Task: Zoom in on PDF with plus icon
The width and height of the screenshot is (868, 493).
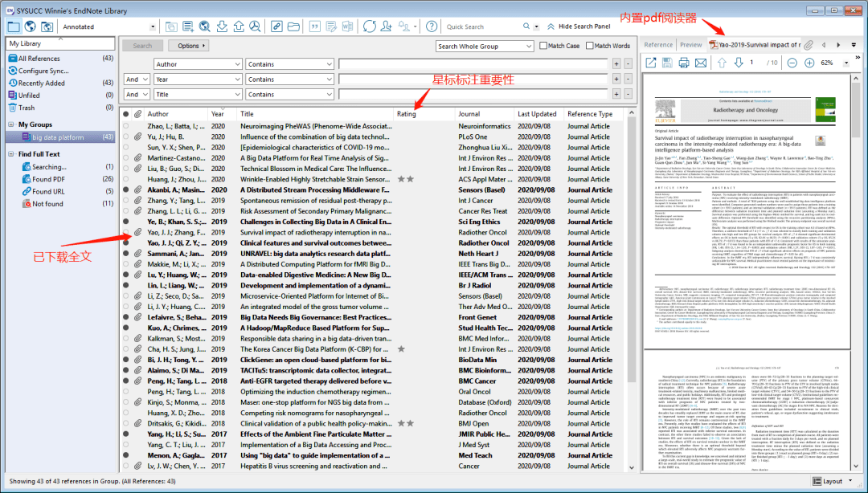Action: pyautogui.click(x=809, y=63)
